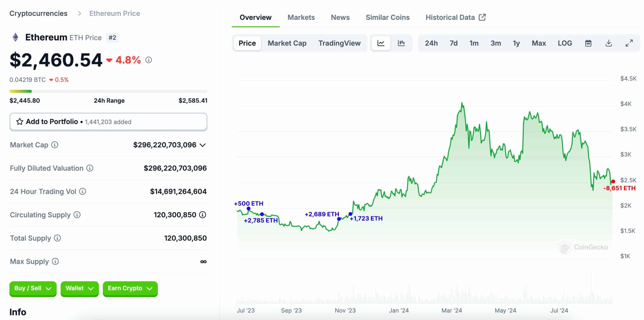The image size is (644, 320).
Task: Expand the Market Cap value chevron
Action: tap(203, 145)
